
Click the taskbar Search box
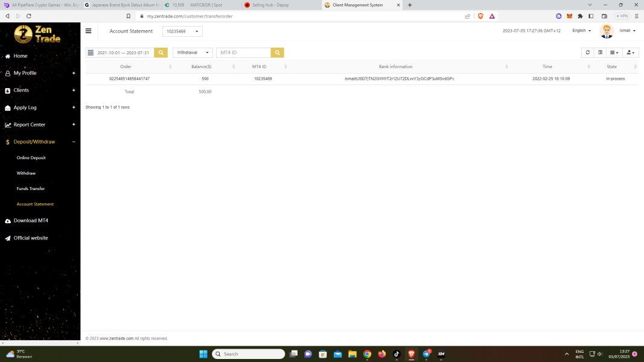pos(249,354)
